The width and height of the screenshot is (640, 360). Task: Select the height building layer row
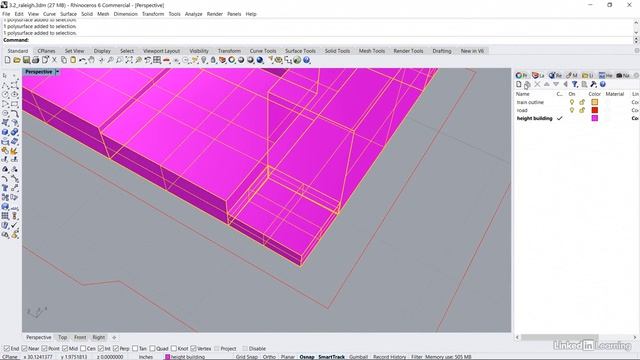coord(577,118)
